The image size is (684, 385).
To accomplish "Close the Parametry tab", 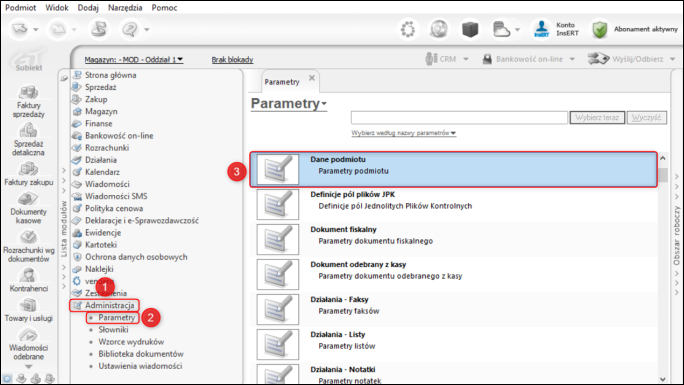I will [311, 78].
